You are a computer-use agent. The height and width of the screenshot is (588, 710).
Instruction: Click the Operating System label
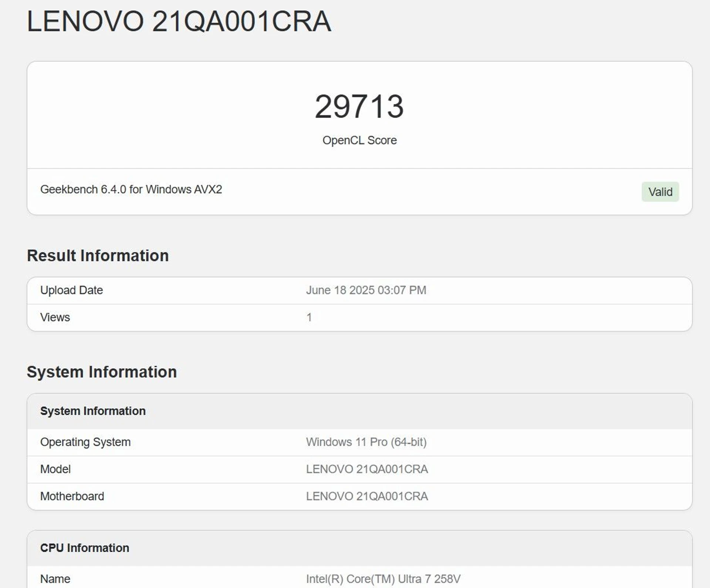pos(85,442)
